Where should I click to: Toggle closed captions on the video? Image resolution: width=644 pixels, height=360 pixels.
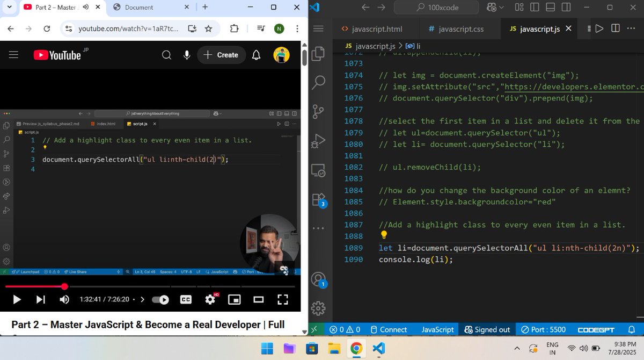(x=186, y=299)
